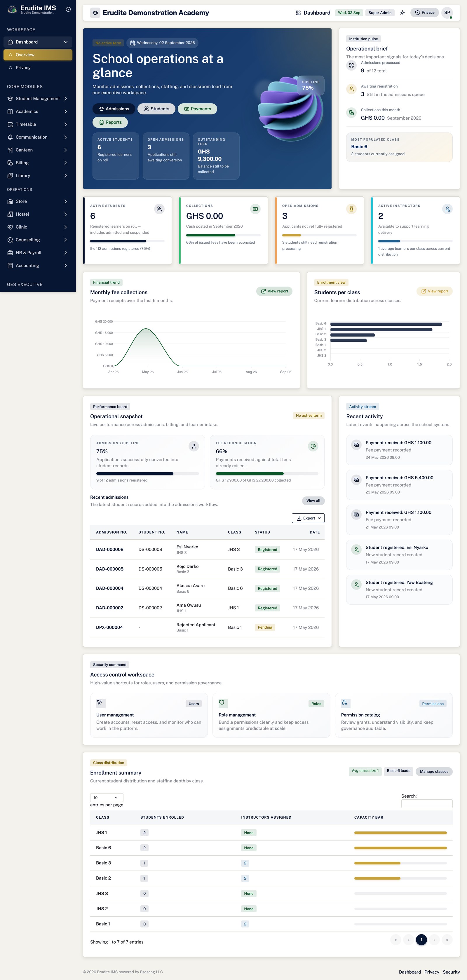Click View report for fee collections
Viewport: 467px width, 980px height.
274,291
